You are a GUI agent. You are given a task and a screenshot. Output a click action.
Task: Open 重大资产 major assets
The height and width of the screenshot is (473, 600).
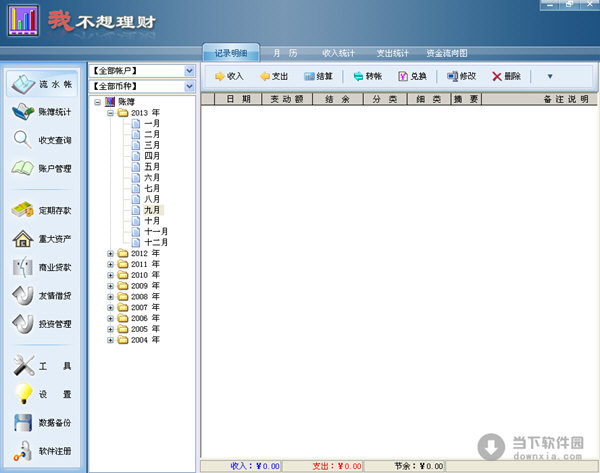click(x=42, y=239)
